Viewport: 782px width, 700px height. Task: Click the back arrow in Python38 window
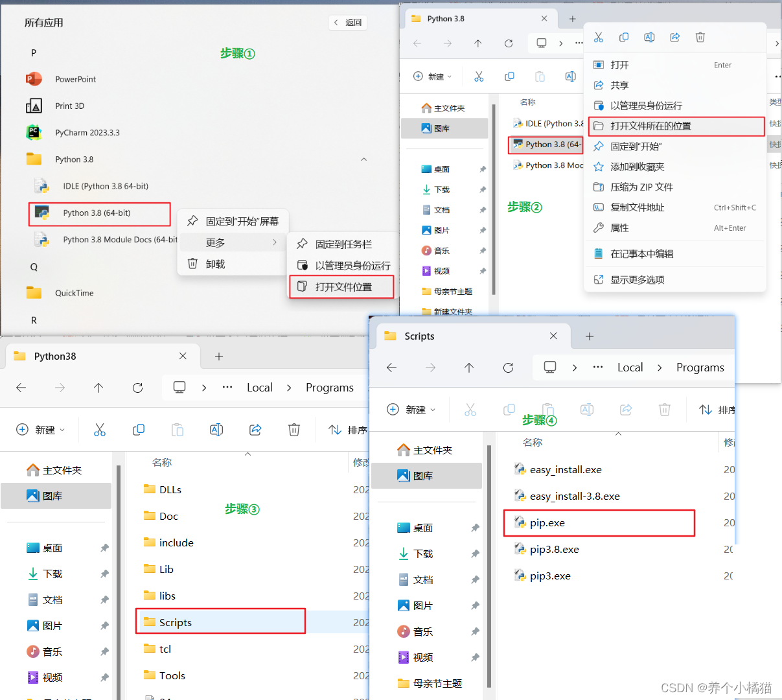point(21,388)
